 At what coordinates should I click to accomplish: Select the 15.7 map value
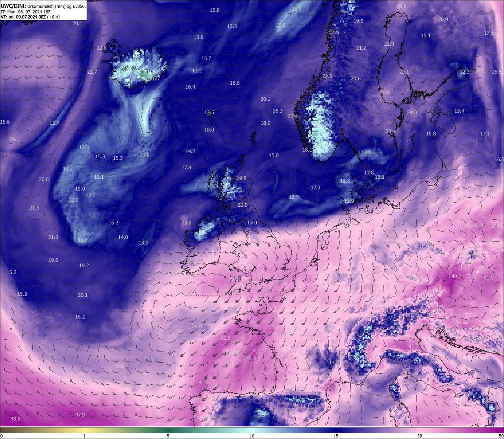click(206, 59)
